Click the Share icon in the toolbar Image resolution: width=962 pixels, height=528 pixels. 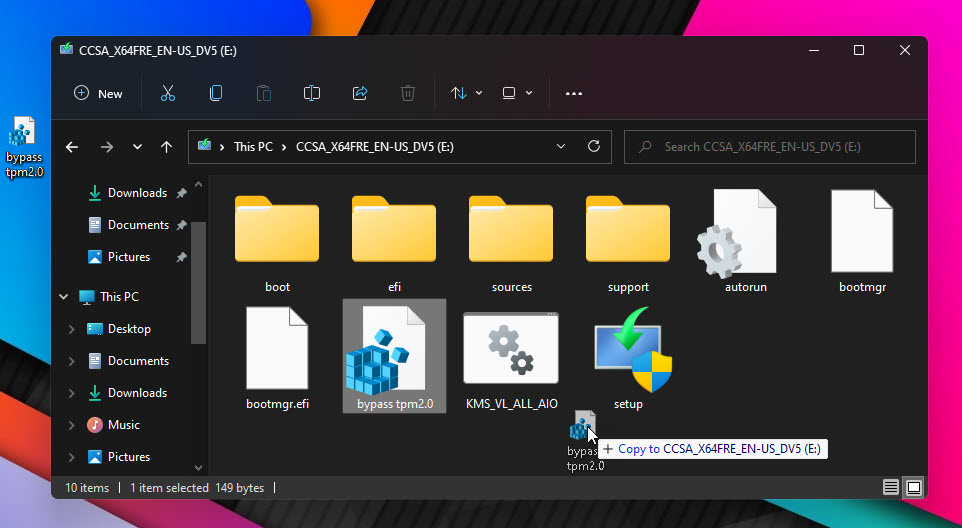click(360, 93)
